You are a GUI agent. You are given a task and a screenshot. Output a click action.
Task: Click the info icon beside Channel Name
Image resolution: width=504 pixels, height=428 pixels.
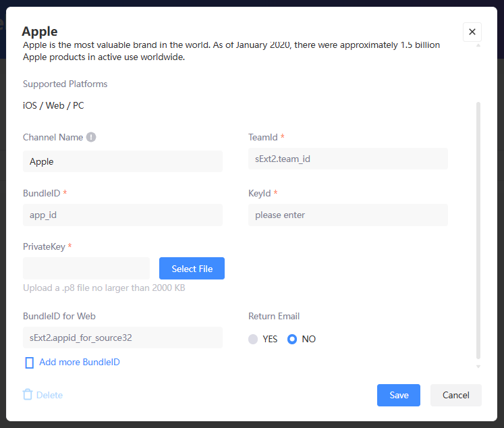coord(91,137)
